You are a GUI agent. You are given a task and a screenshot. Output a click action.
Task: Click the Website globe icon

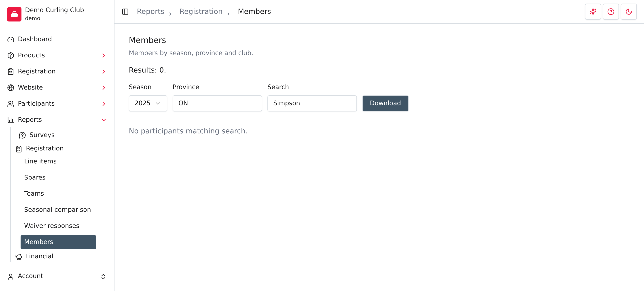[x=11, y=88]
